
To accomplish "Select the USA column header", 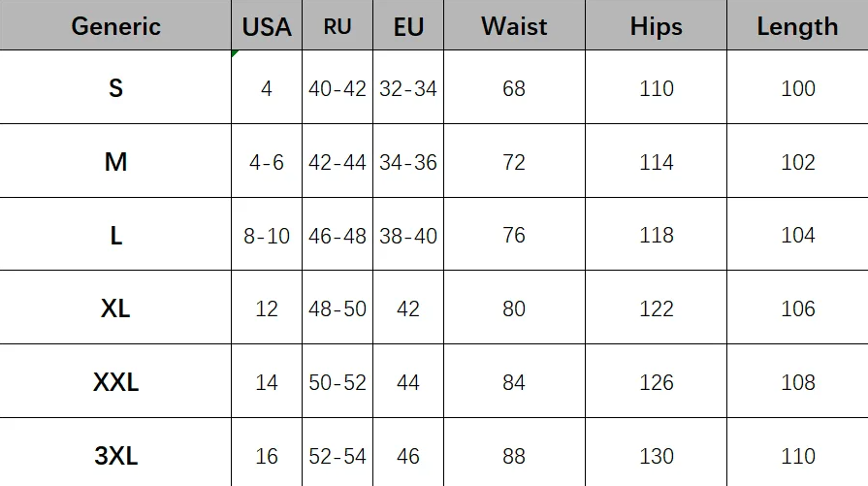I will pos(267,26).
